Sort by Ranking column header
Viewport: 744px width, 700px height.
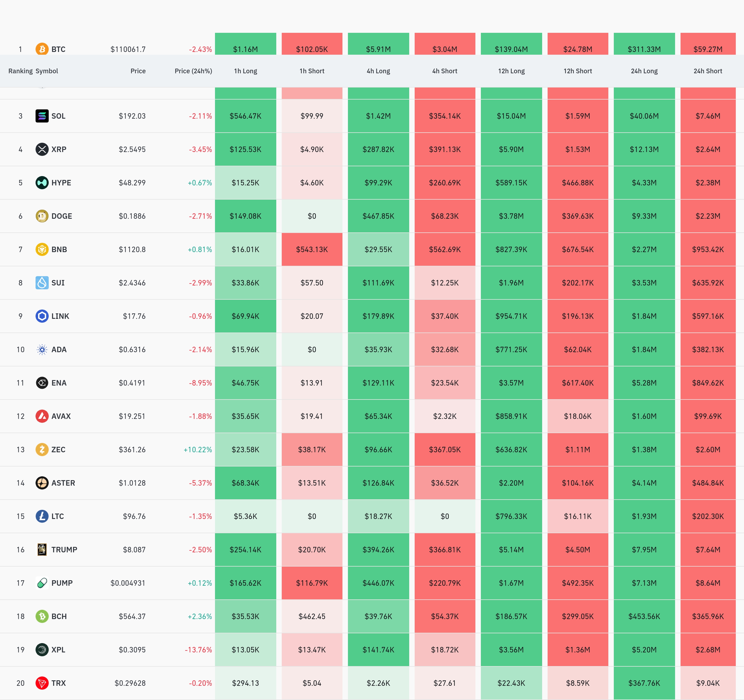pyautogui.click(x=20, y=71)
